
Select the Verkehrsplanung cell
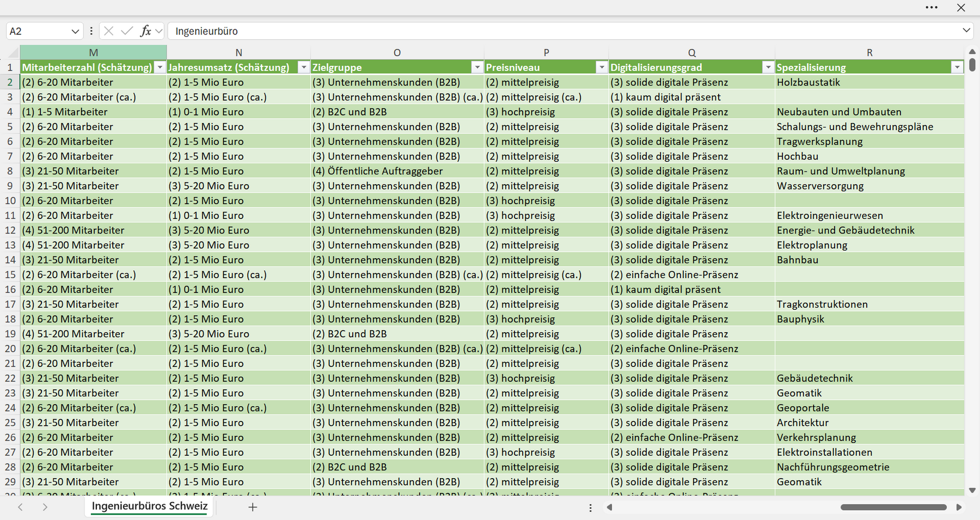click(869, 437)
